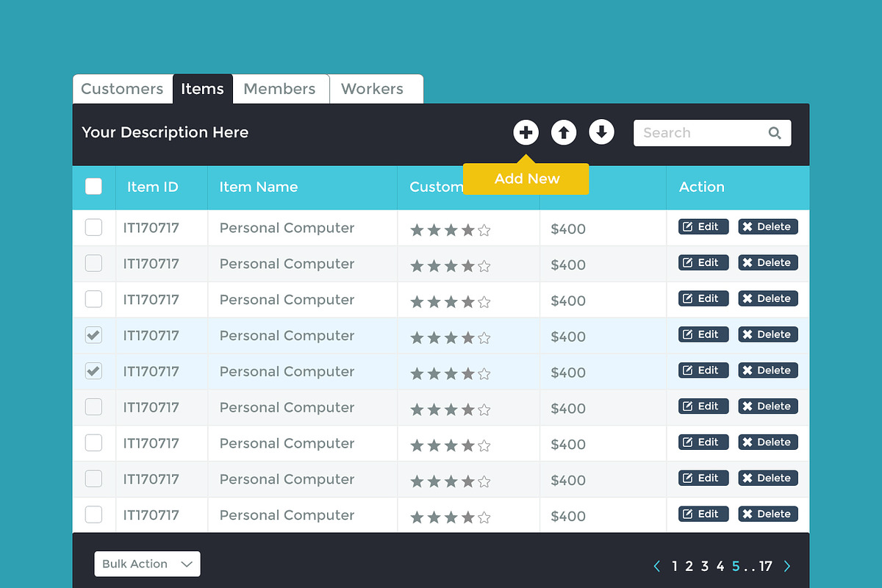Delete the first row's item

(x=768, y=226)
